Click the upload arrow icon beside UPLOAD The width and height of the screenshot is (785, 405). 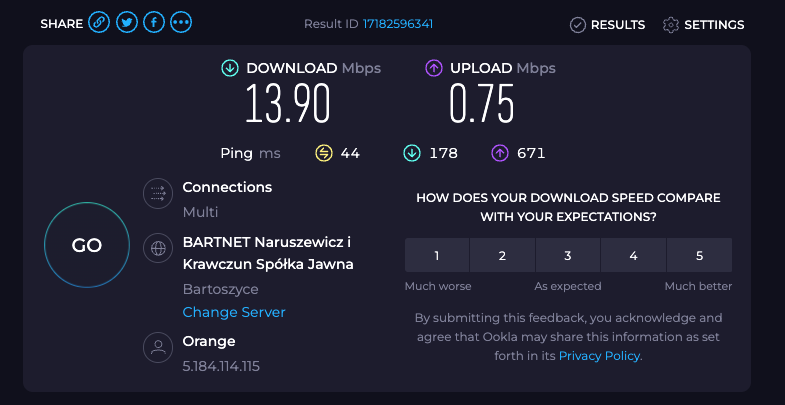(434, 68)
